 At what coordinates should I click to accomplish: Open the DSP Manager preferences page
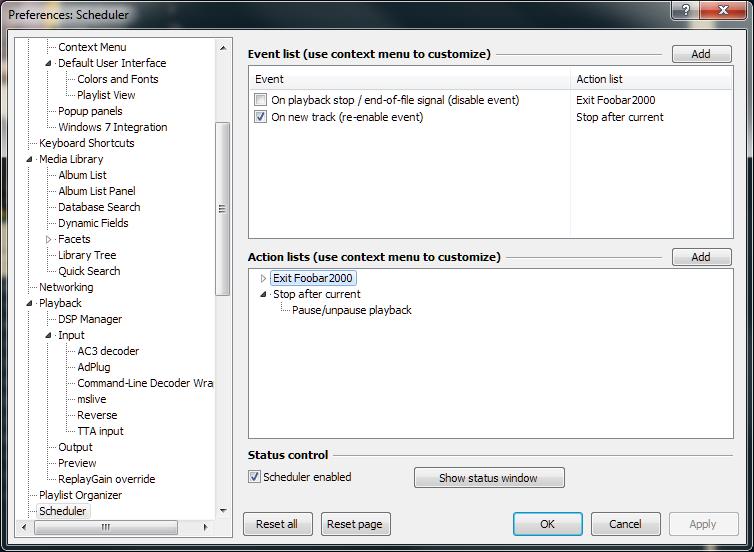[x=90, y=319]
